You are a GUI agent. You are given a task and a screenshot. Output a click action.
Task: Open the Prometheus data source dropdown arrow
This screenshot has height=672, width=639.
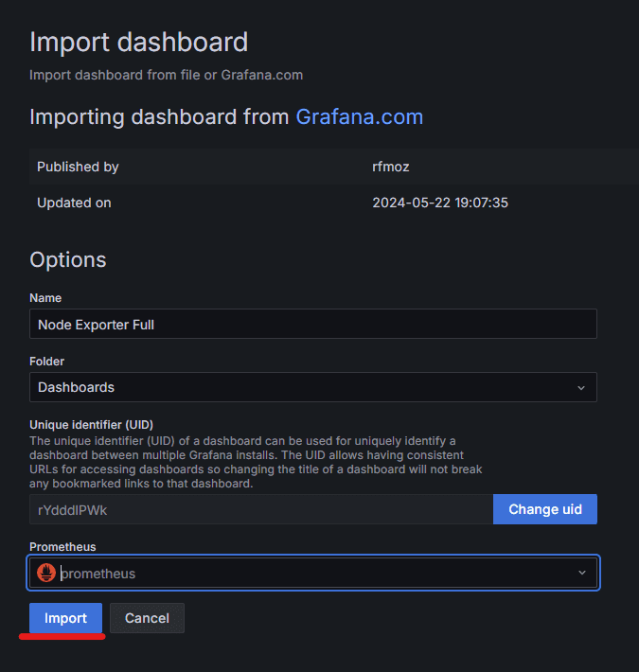tap(582, 573)
